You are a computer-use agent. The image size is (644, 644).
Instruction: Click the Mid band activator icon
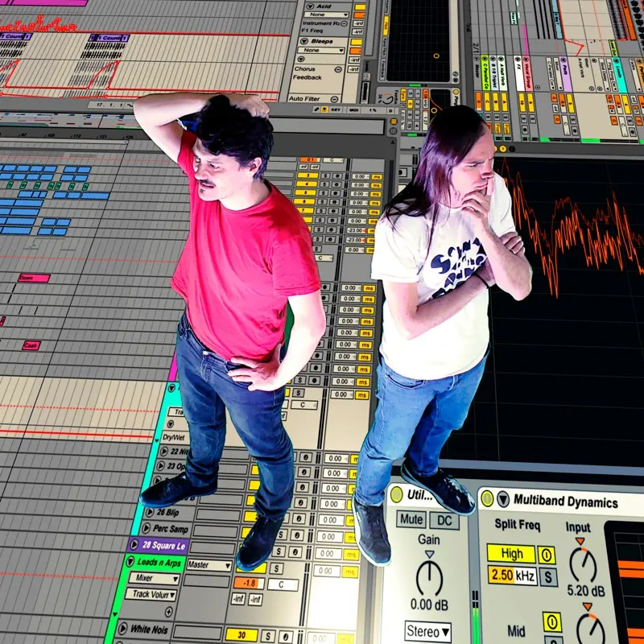(552, 621)
